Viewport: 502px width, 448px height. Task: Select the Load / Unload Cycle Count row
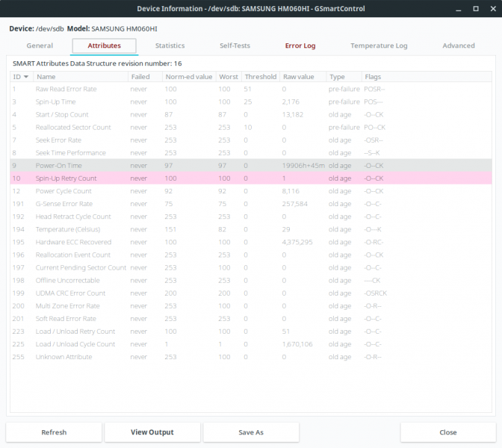[251, 344]
